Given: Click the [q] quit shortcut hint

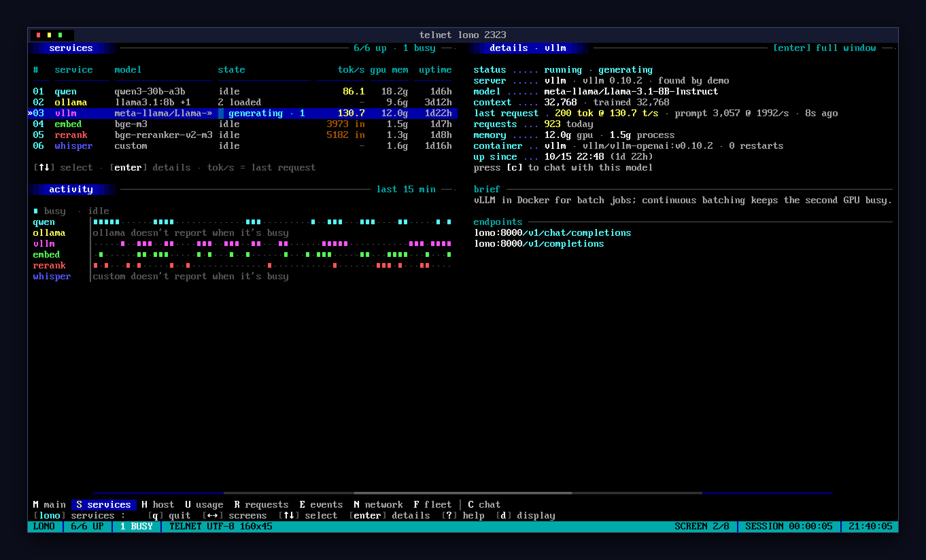Looking at the screenshot, I should [169, 515].
